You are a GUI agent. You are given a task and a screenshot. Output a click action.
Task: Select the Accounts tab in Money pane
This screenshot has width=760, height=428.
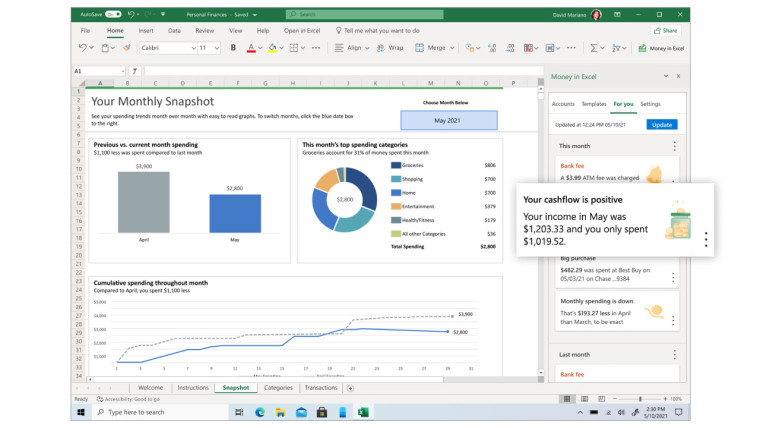click(563, 104)
